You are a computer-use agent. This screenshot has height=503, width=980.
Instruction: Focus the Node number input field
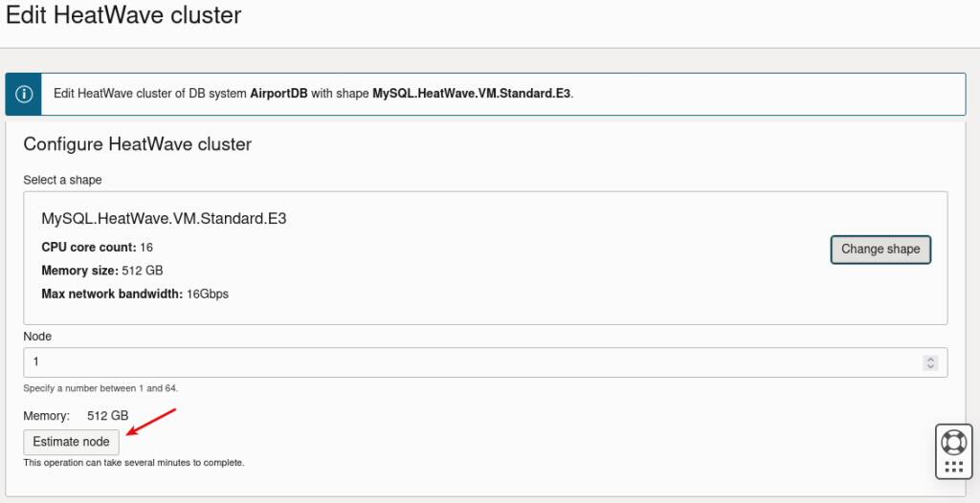[485, 362]
